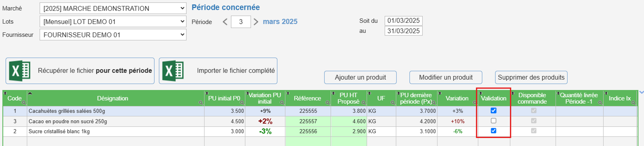The width and height of the screenshot is (644, 146).
Task: Open the search filter in Code column header
Action: click(x=24, y=103)
